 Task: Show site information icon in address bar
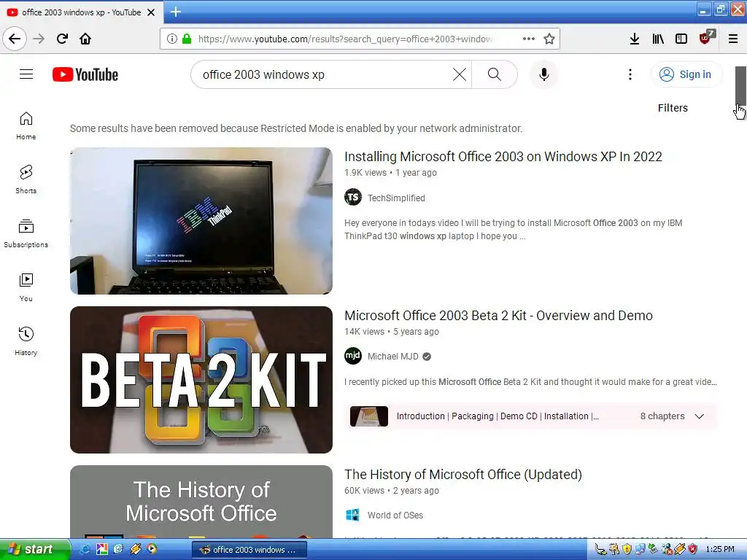pos(172,39)
